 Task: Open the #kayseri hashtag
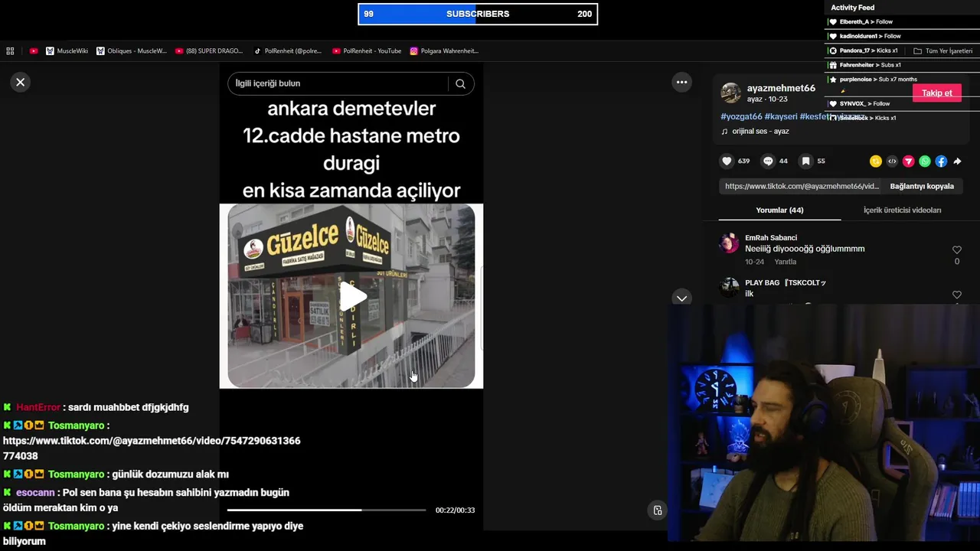781,116
